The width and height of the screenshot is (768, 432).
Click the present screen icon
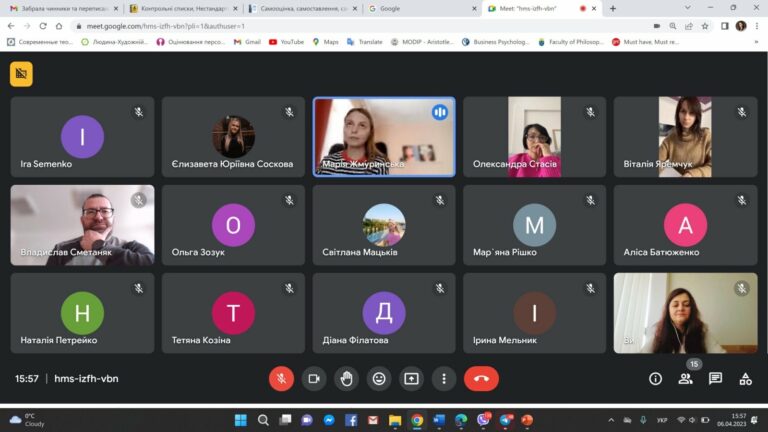coord(411,379)
